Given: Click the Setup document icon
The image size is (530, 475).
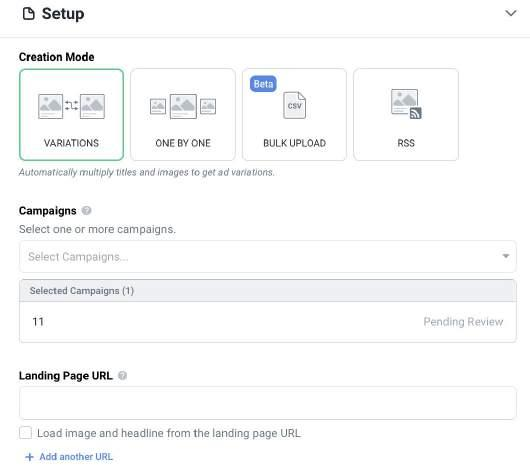Looking at the screenshot, I should click(29, 14).
